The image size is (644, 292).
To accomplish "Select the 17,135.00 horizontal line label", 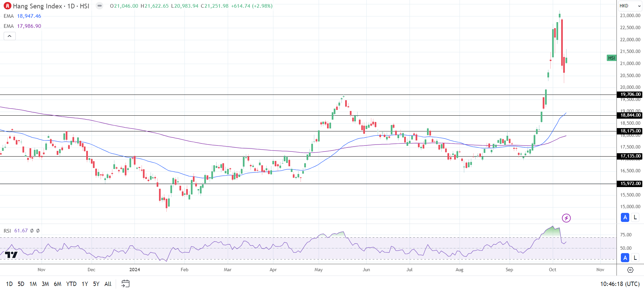I will tap(630, 156).
